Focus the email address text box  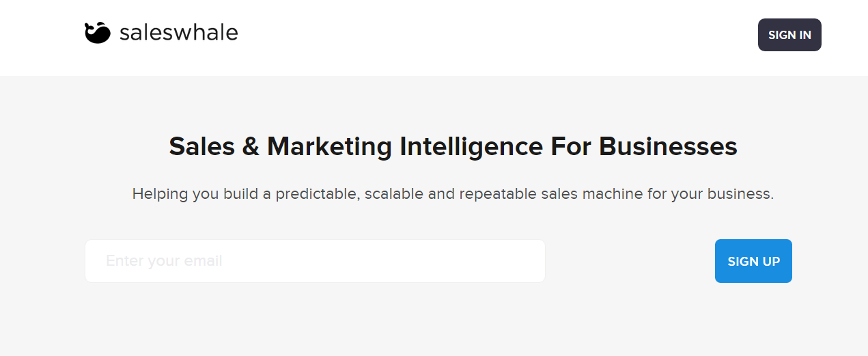coord(315,261)
